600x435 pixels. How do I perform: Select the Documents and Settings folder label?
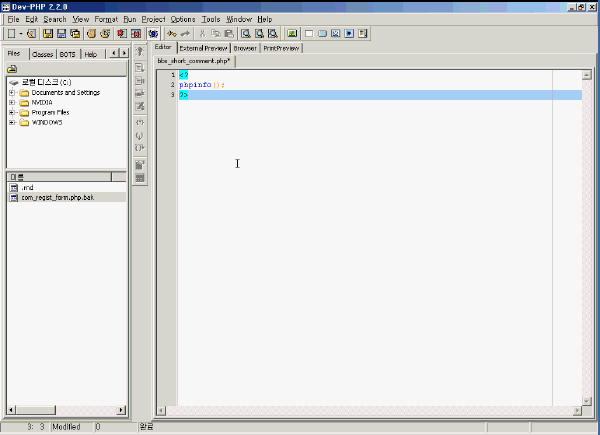point(66,93)
